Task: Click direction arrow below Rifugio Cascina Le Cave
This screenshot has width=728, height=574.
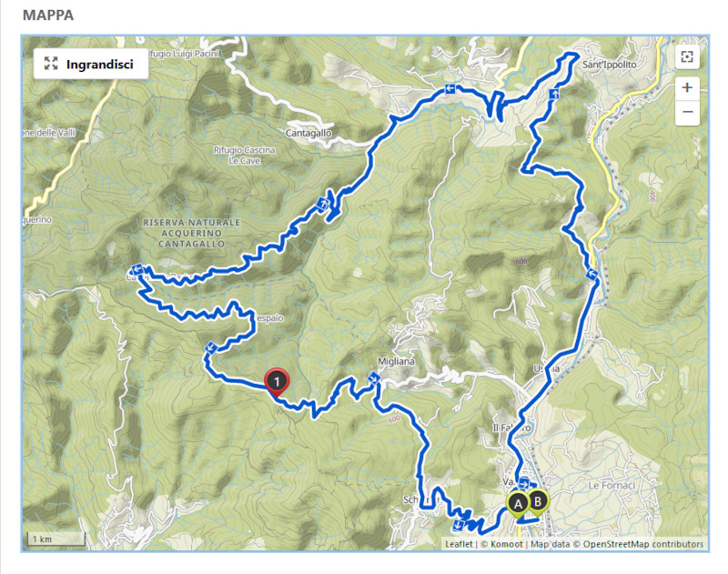Action: tap(322, 203)
